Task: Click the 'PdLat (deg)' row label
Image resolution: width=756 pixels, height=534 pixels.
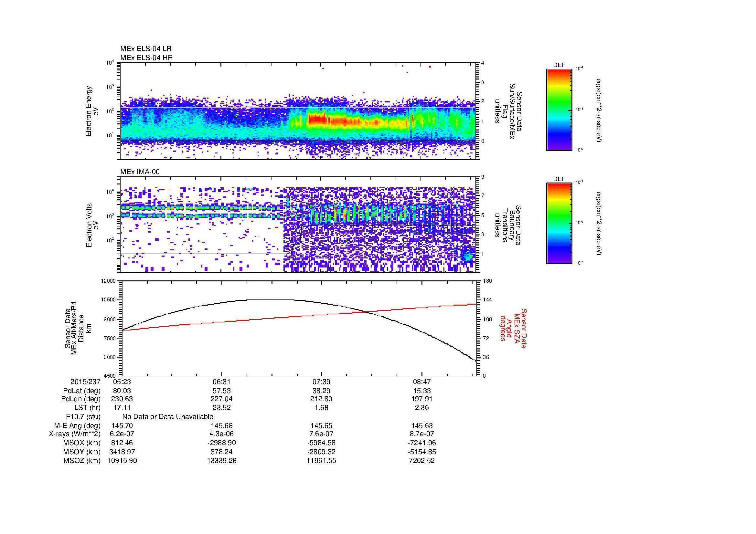Action: click(82, 391)
